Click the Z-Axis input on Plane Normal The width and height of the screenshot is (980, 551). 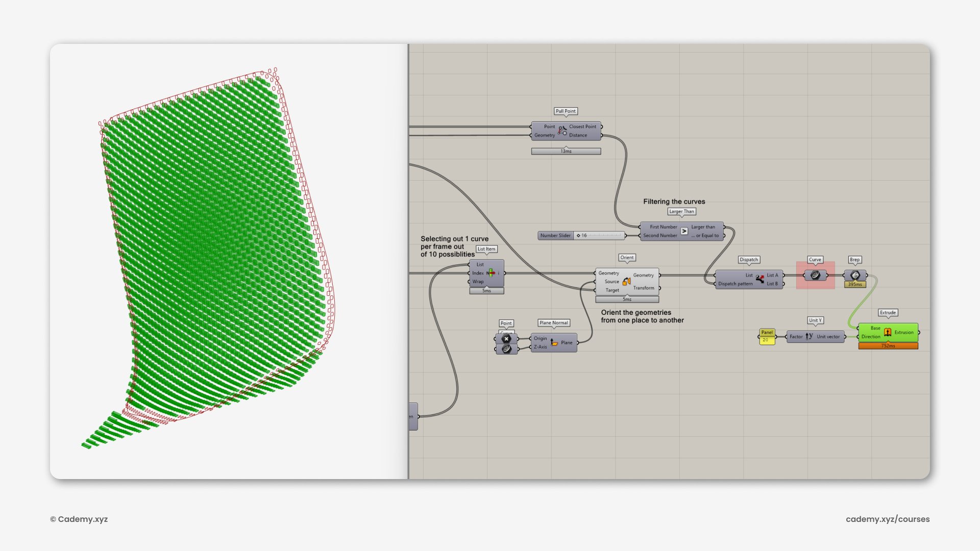click(541, 347)
